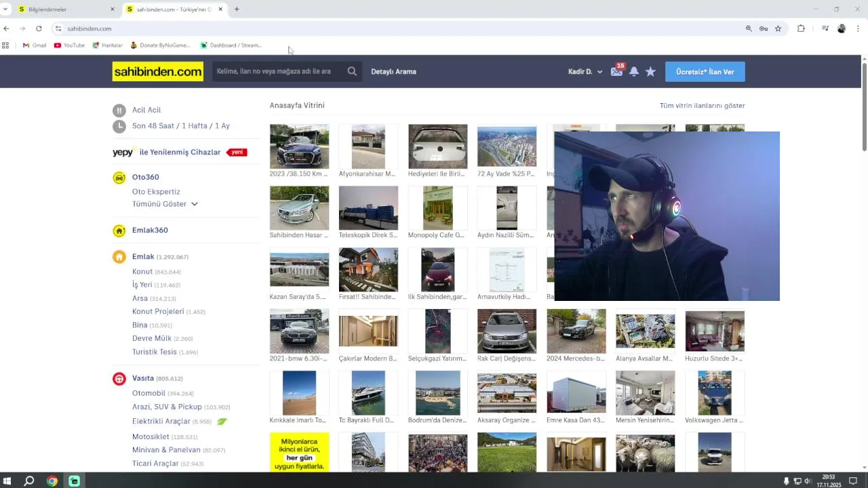This screenshot has height=488, width=868.
Task: Open a new browser tab
Action: (237, 9)
